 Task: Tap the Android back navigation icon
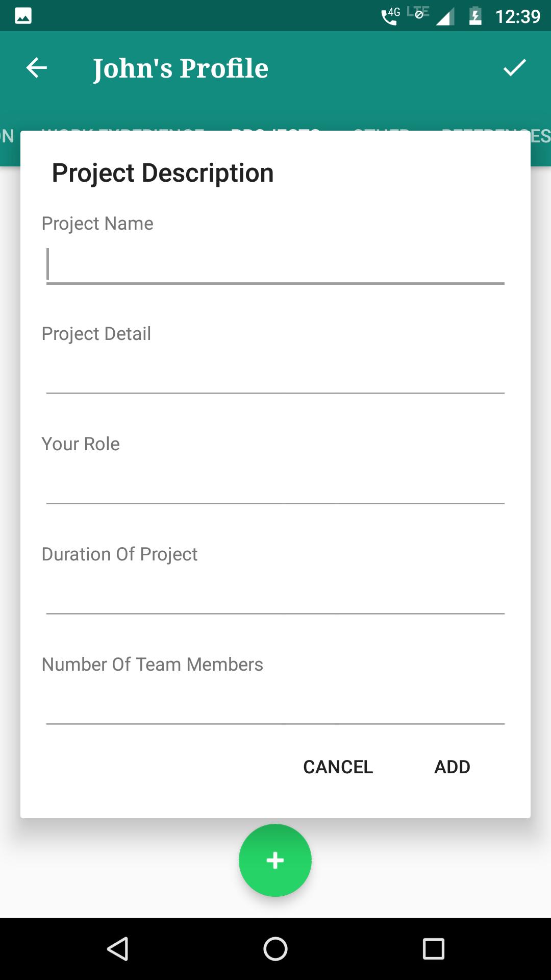pyautogui.click(x=118, y=949)
